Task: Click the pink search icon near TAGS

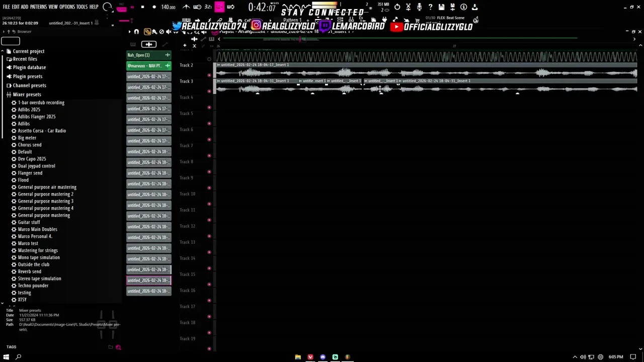Action: point(118,347)
